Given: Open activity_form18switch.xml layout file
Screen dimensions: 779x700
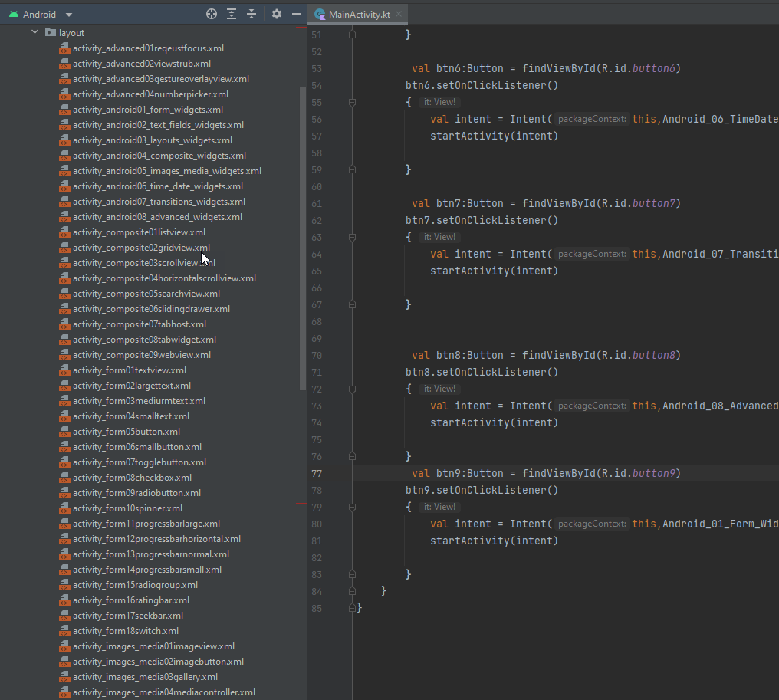Looking at the screenshot, I should tap(126, 631).
